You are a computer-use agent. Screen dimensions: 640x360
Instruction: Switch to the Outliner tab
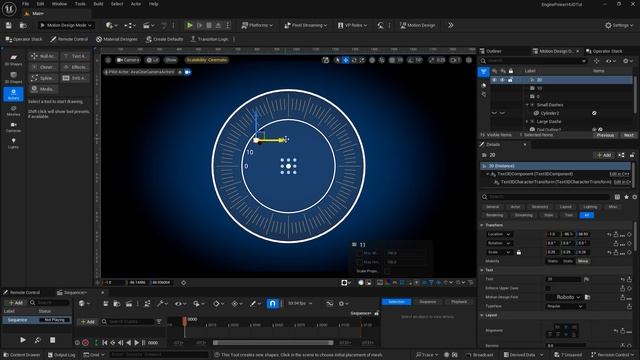click(491, 51)
